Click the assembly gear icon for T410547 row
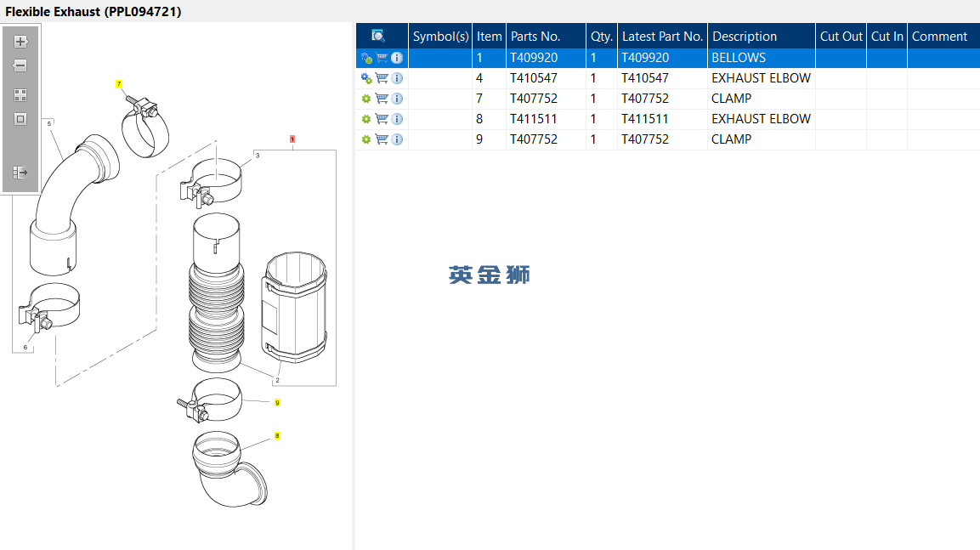The image size is (980, 550). [367, 79]
